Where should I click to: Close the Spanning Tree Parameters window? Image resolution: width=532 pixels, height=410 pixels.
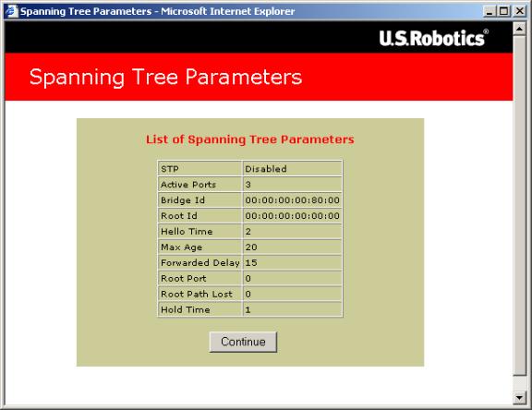(x=519, y=11)
